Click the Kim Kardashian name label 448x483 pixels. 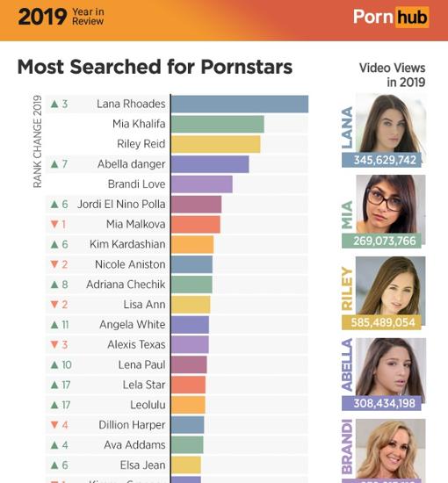click(x=127, y=244)
